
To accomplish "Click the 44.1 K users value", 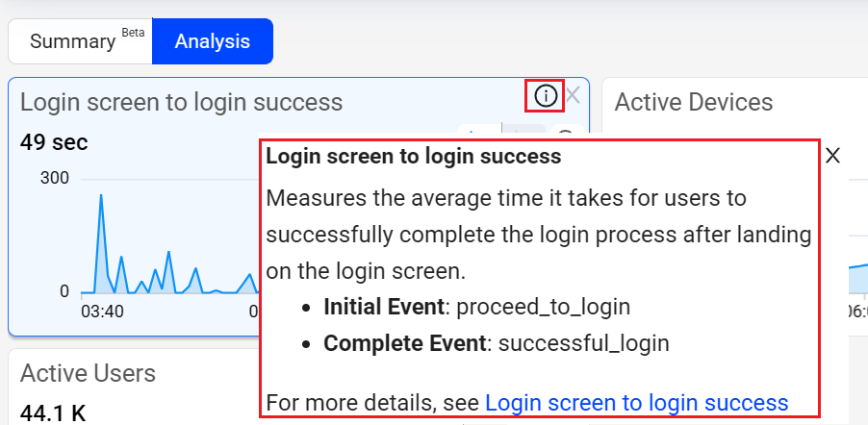I will (53, 413).
